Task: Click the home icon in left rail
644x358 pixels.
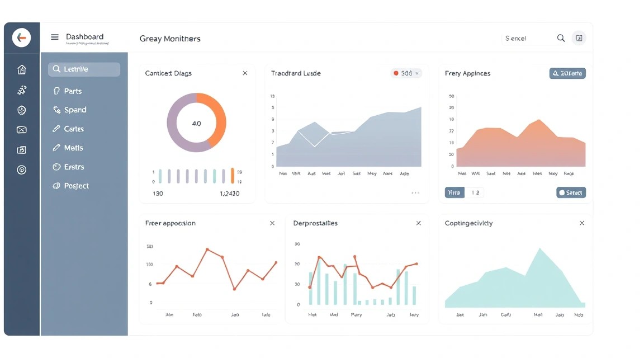Action: tap(22, 69)
